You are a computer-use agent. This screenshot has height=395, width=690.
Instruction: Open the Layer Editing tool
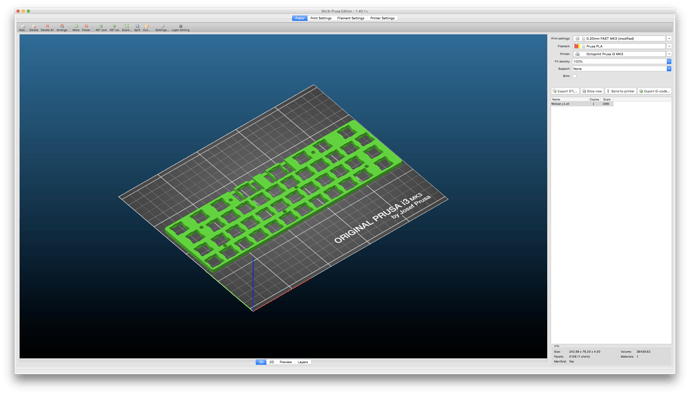[180, 28]
